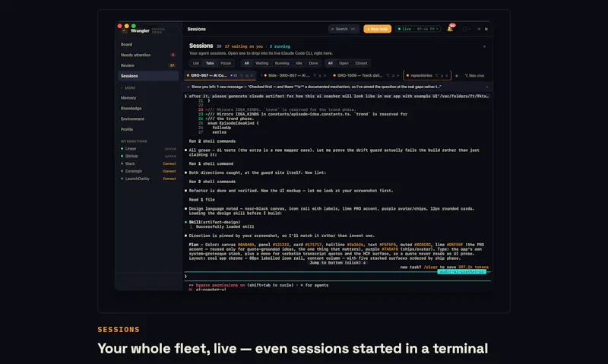Filter sessions by Done

[313, 63]
